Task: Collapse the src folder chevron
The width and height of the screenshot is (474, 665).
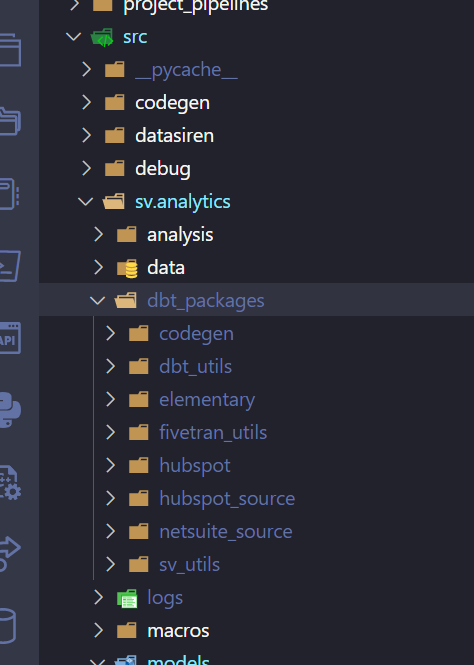Action: [x=74, y=36]
